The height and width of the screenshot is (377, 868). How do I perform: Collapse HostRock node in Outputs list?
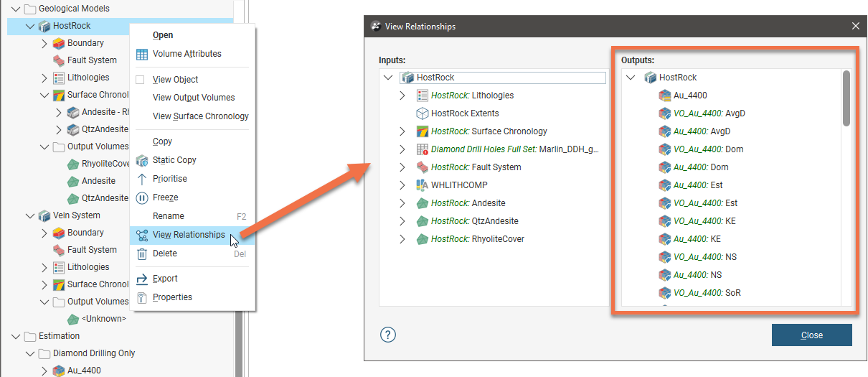point(631,78)
